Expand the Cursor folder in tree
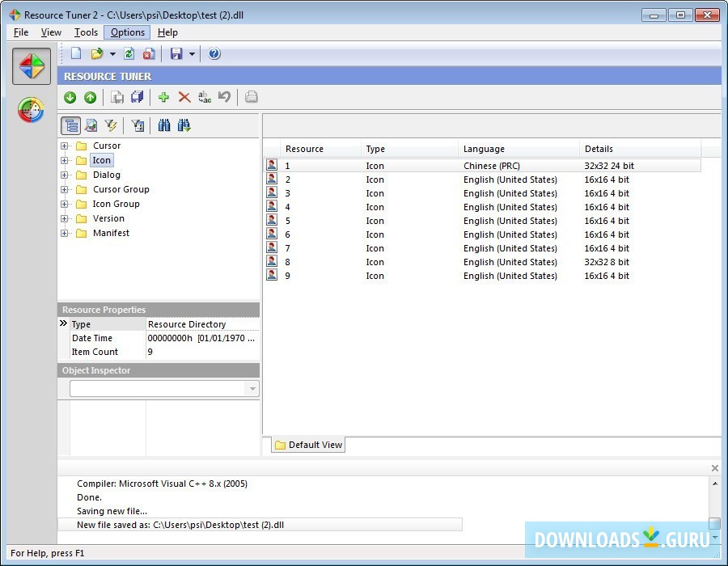The image size is (728, 566). click(65, 146)
